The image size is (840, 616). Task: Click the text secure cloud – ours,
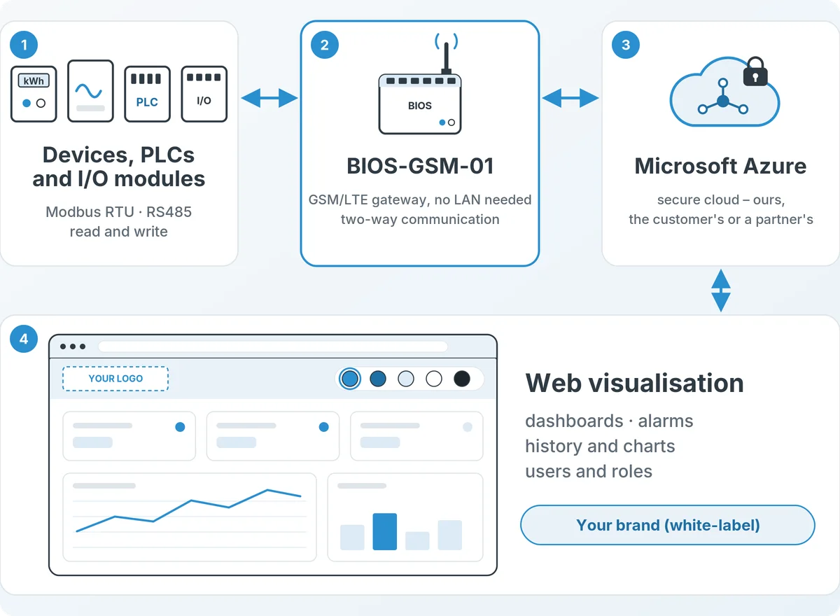click(721, 199)
